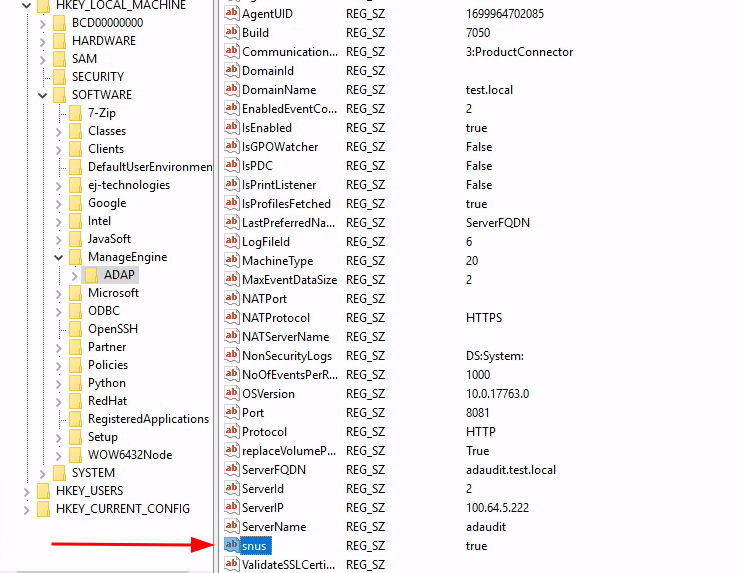Expand the ADAP key
Image resolution: width=738 pixels, height=573 pixels.
pyautogui.click(x=74, y=275)
